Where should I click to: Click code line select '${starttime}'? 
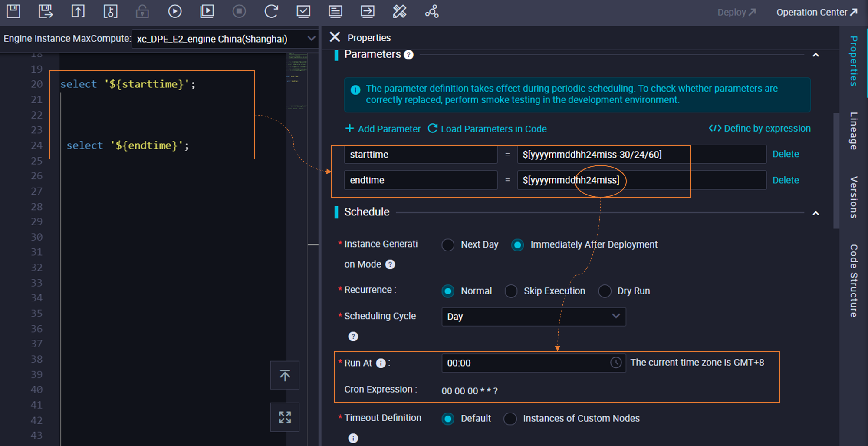(128, 84)
